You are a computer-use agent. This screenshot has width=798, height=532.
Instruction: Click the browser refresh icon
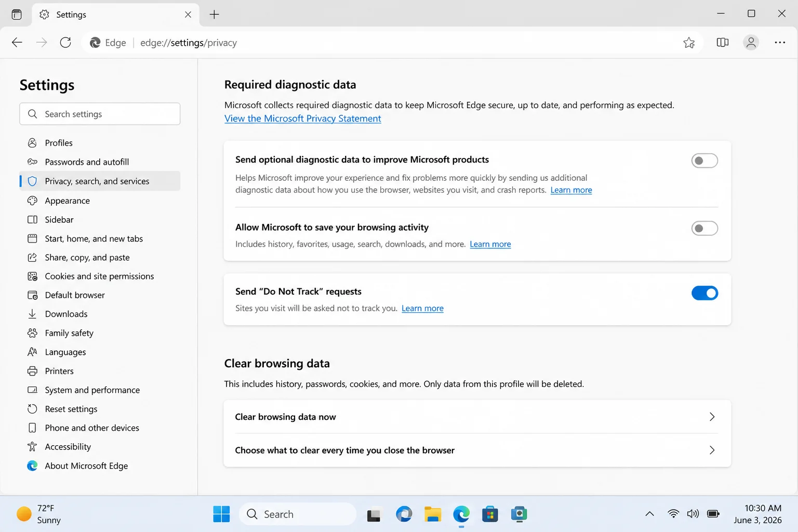(65, 43)
